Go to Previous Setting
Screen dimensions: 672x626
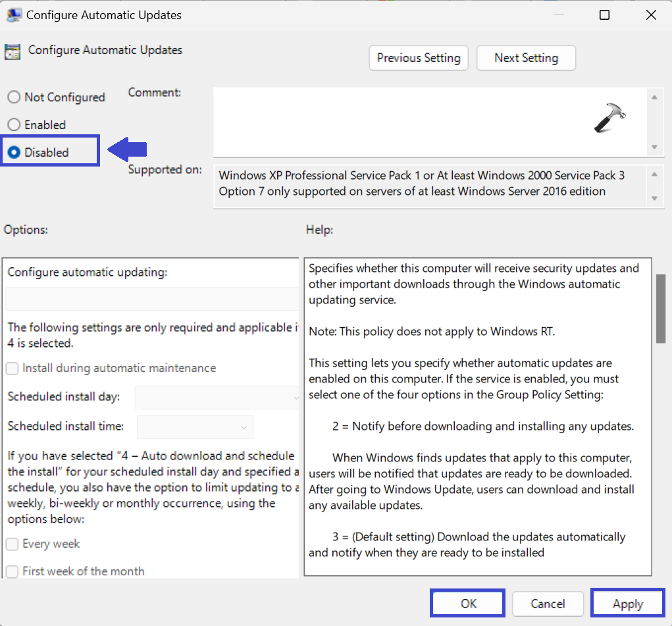[419, 58]
